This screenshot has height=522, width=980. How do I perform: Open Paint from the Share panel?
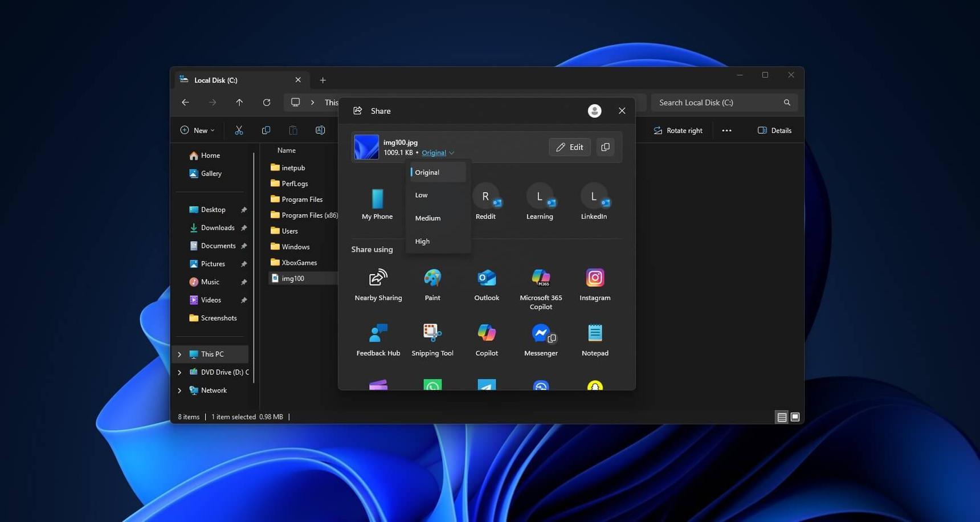(432, 284)
